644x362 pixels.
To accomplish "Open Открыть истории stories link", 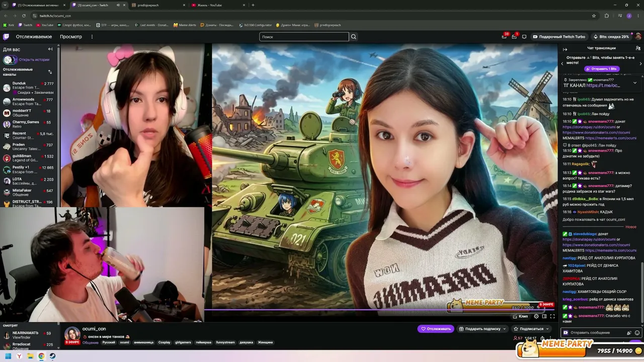I will pos(34,60).
